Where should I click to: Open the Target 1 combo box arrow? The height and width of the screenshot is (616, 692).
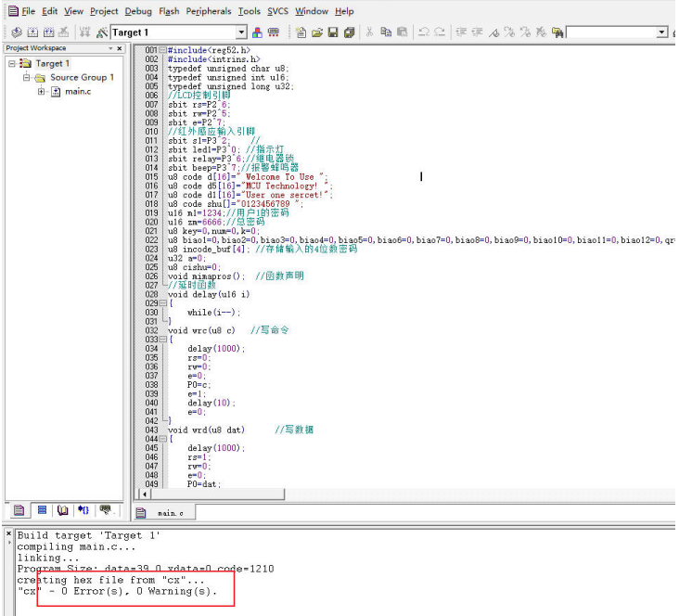(x=241, y=32)
